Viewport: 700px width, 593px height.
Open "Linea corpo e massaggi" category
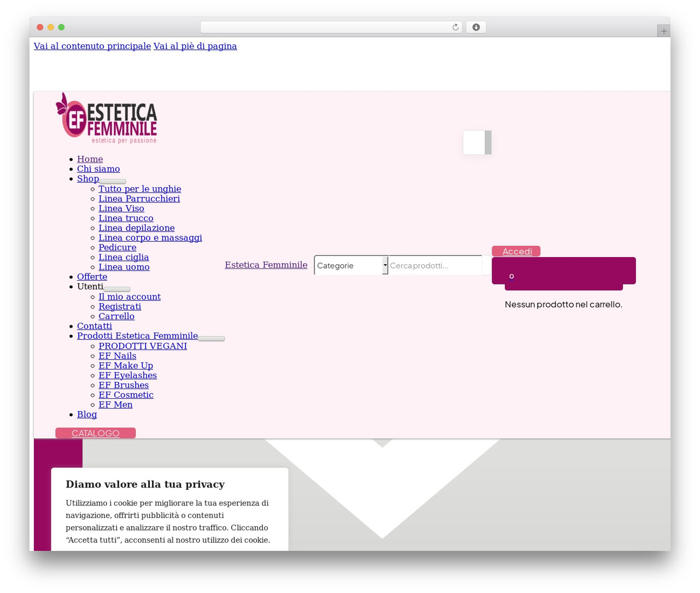(x=150, y=238)
